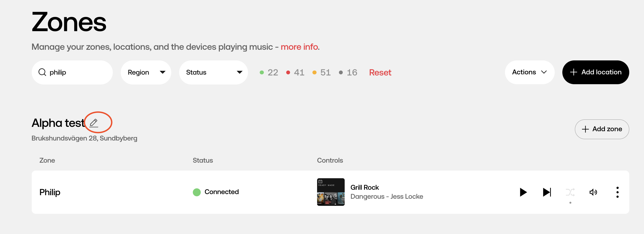This screenshot has width=644, height=234.
Task: Click the Add zone button
Action: [x=602, y=129]
